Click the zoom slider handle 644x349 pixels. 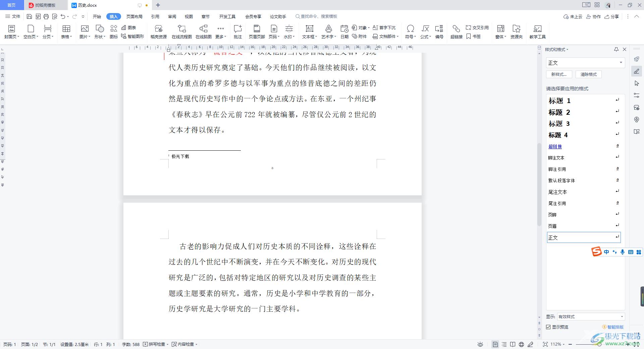coord(599,344)
